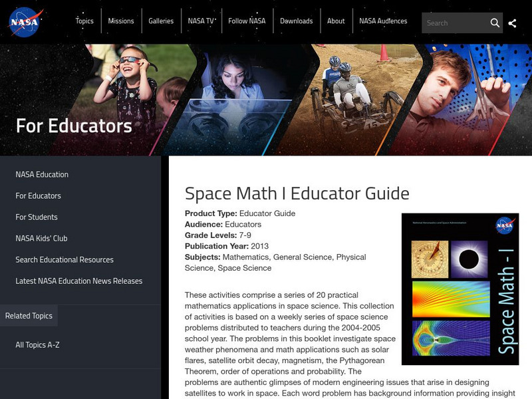
Task: Click the NASA logo
Action: (x=26, y=23)
